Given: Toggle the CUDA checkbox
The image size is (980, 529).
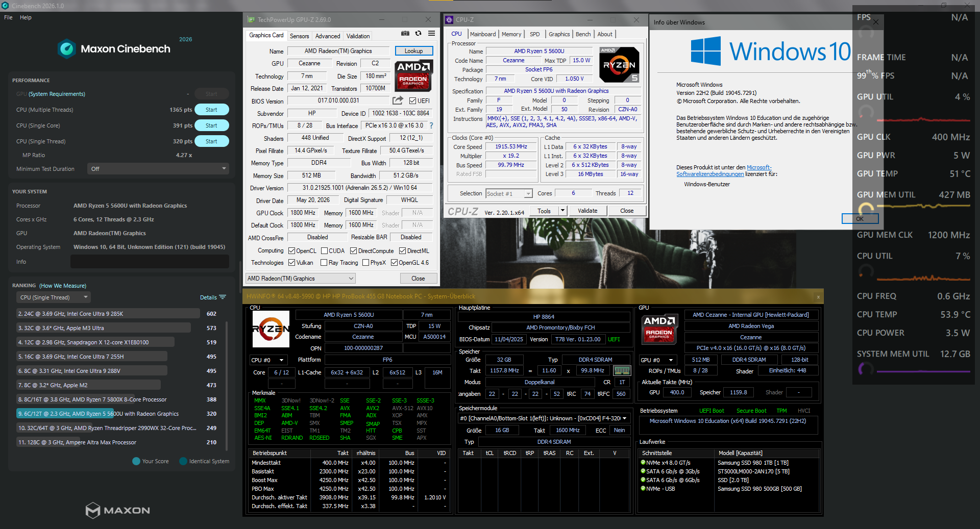Looking at the screenshot, I should click(324, 251).
